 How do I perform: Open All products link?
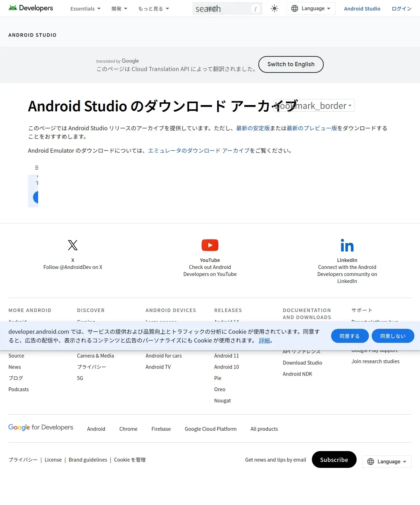coord(264,429)
